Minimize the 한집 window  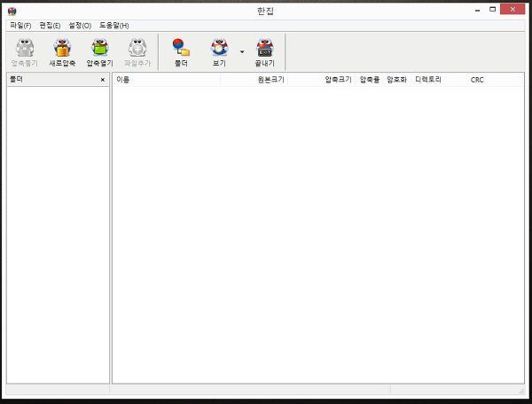[477, 10]
